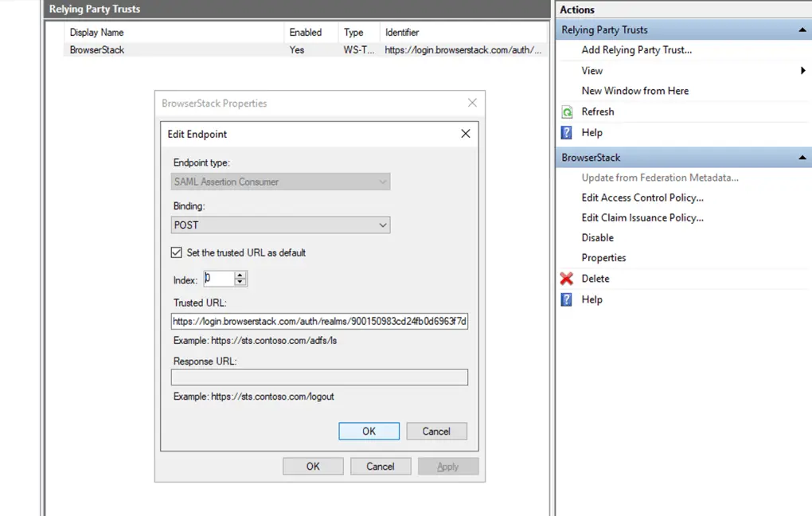Click into the Trusted URL text field
The width and height of the screenshot is (812, 516).
tap(319, 322)
